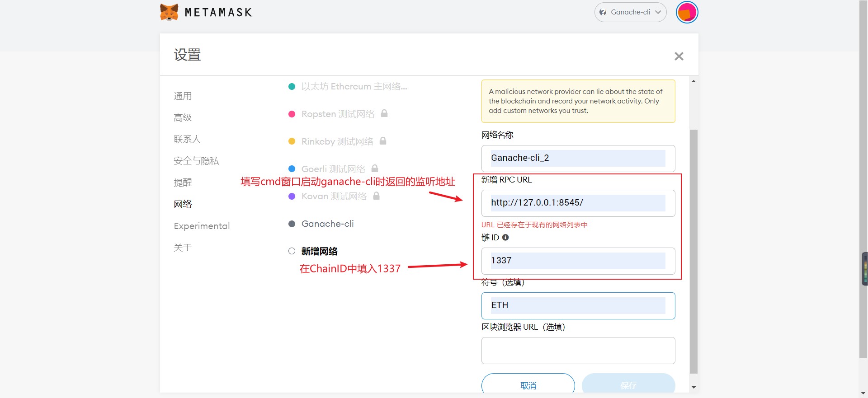Viewport: 868px width, 398px height.
Task: Open the 通用 settings tab
Action: [x=183, y=96]
